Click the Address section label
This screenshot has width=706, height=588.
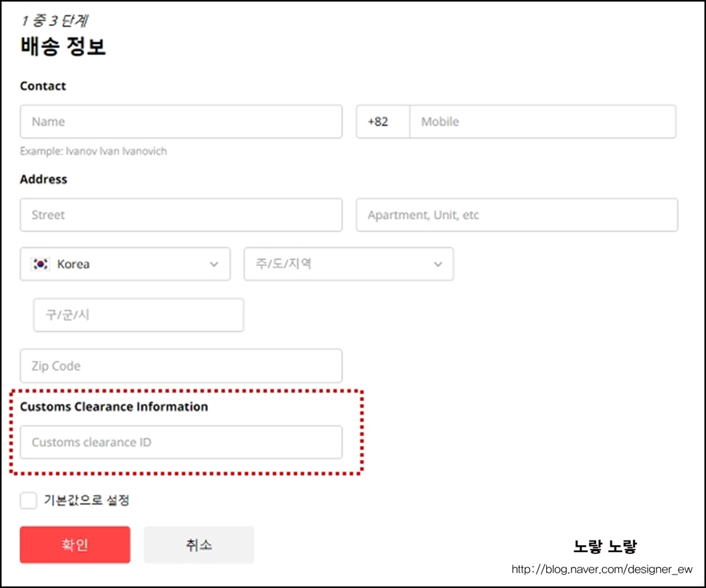44,179
